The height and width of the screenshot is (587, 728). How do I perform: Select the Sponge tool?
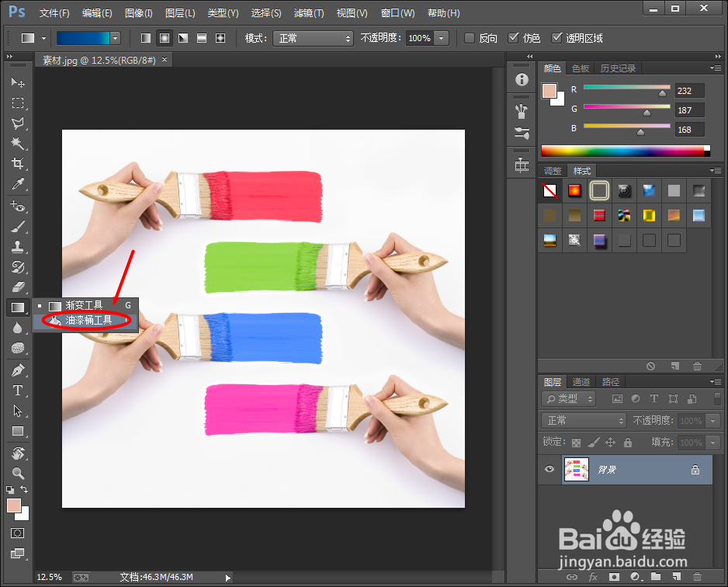(x=18, y=348)
